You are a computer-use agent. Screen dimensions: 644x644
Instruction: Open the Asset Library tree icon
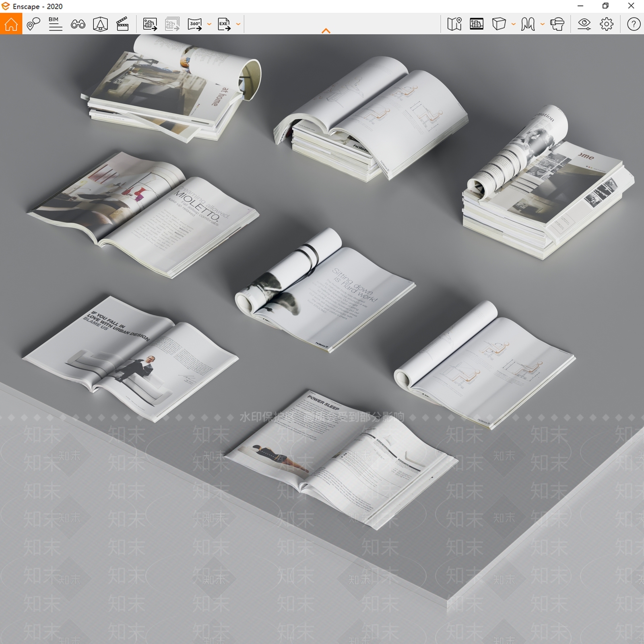(100, 24)
